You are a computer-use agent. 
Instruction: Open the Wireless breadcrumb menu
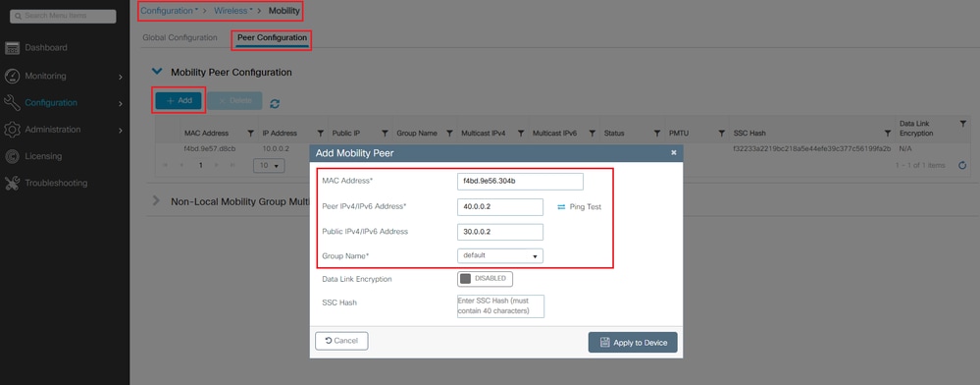click(233, 11)
